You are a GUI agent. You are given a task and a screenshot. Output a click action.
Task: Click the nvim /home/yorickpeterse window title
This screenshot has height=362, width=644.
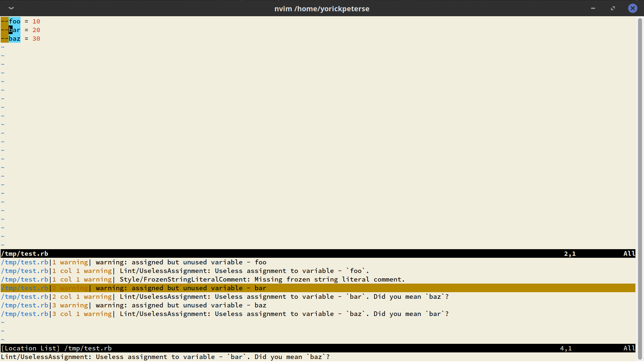pyautogui.click(x=322, y=8)
